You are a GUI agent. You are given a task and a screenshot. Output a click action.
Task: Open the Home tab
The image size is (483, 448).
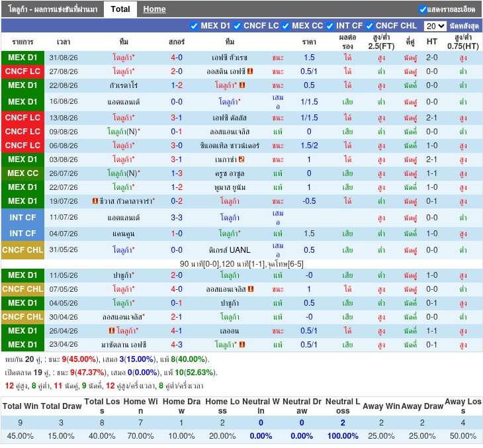click(x=154, y=9)
